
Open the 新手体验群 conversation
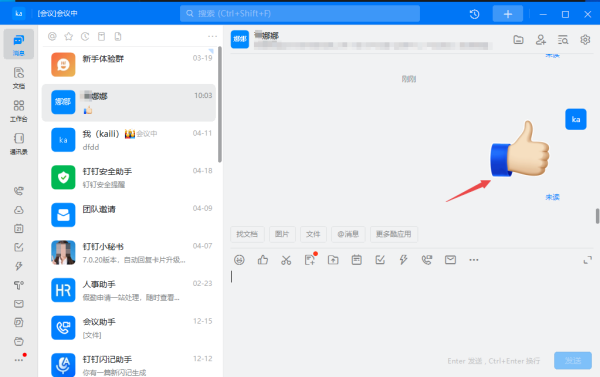[x=129, y=65]
